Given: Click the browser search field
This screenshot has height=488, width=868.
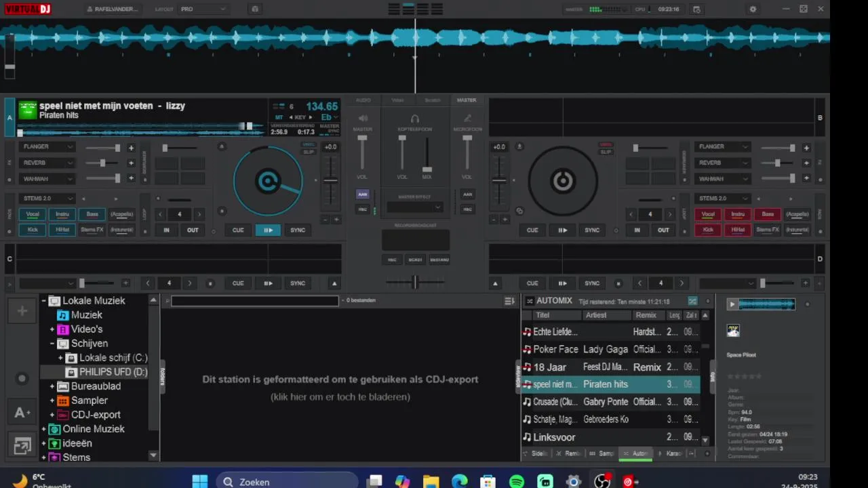Looking at the screenshot, I should point(254,301).
